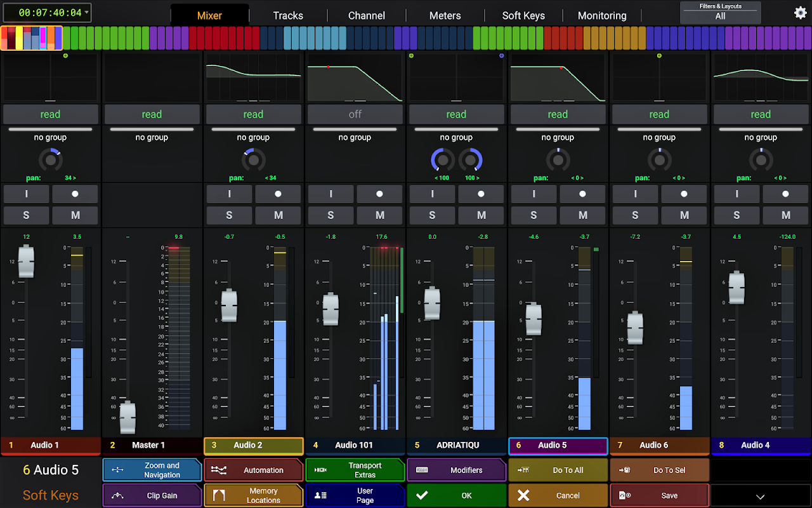Screen dimensions: 812x508
Task: Click the Audio 101 automation mode 'off'
Action: point(355,114)
